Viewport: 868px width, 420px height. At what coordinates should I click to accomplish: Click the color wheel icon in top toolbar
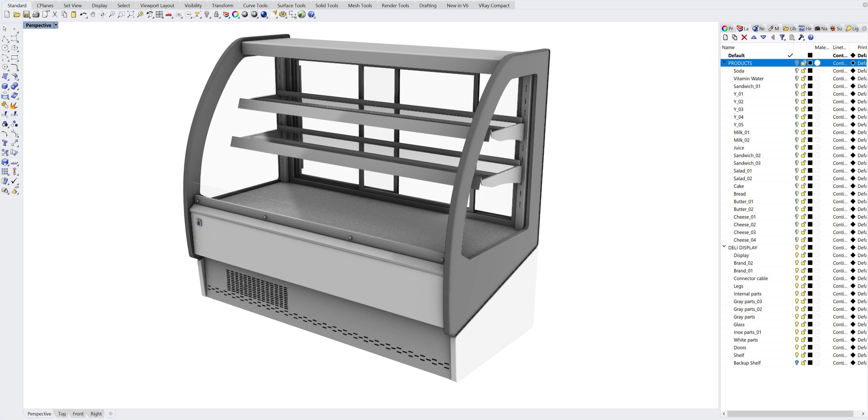tap(236, 14)
